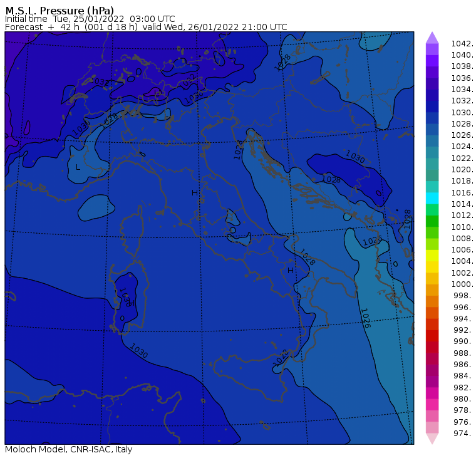The height and width of the screenshot is (458, 476).
Task: Click the '1038.' legend value
Action: 462,66
